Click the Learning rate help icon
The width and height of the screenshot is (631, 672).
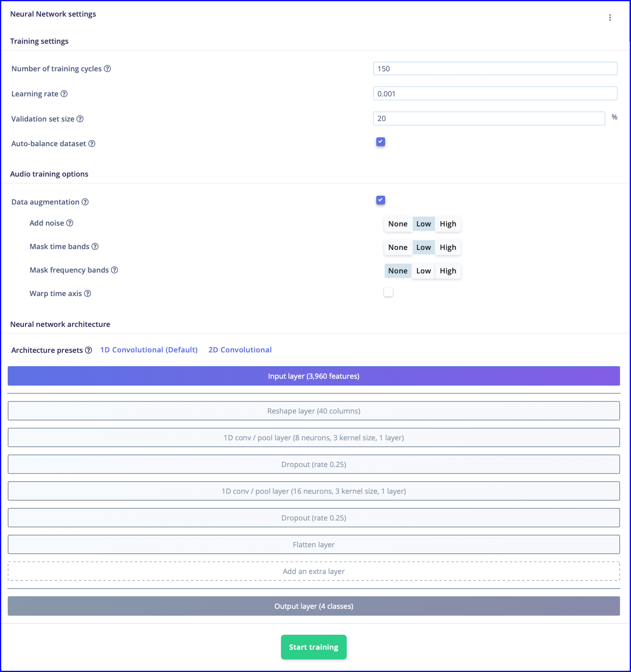(64, 94)
